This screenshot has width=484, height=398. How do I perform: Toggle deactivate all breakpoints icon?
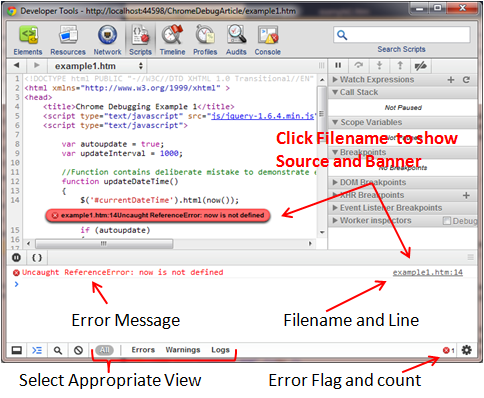click(421, 66)
